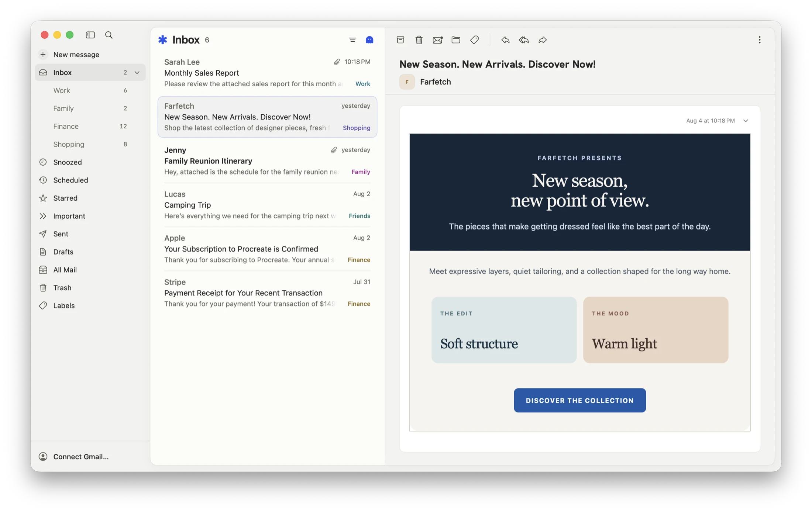Expand message details chevron by Aug 4

(x=746, y=121)
